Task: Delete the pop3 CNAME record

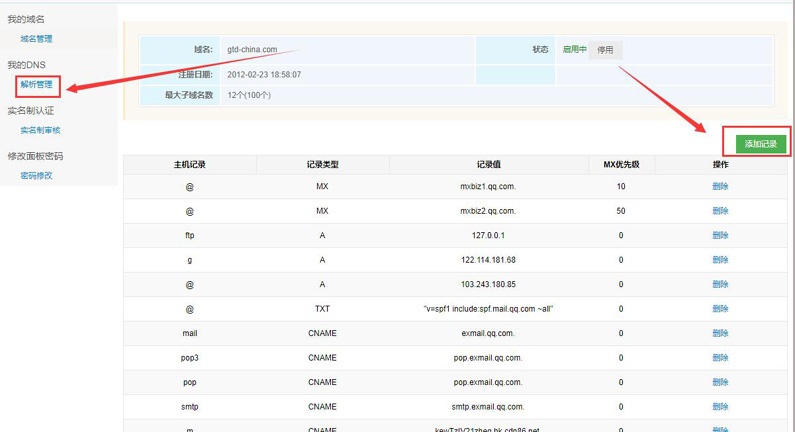Action: click(720, 358)
